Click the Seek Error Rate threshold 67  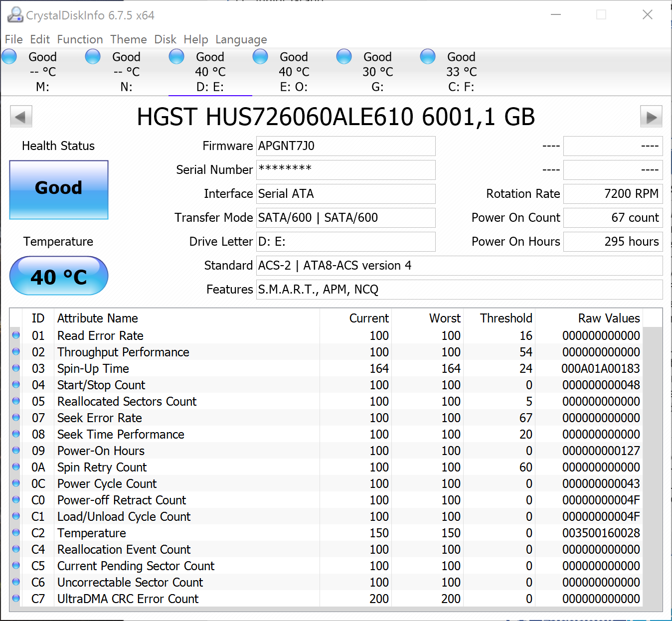(x=526, y=418)
